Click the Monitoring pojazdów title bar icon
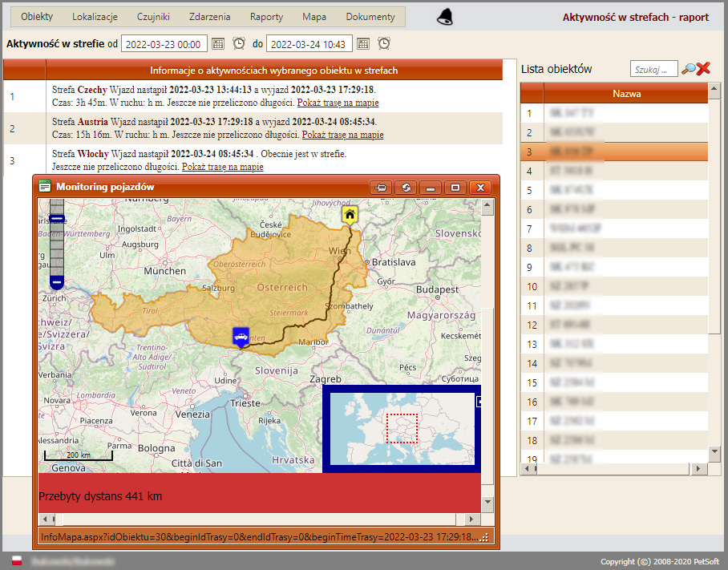 click(45, 187)
